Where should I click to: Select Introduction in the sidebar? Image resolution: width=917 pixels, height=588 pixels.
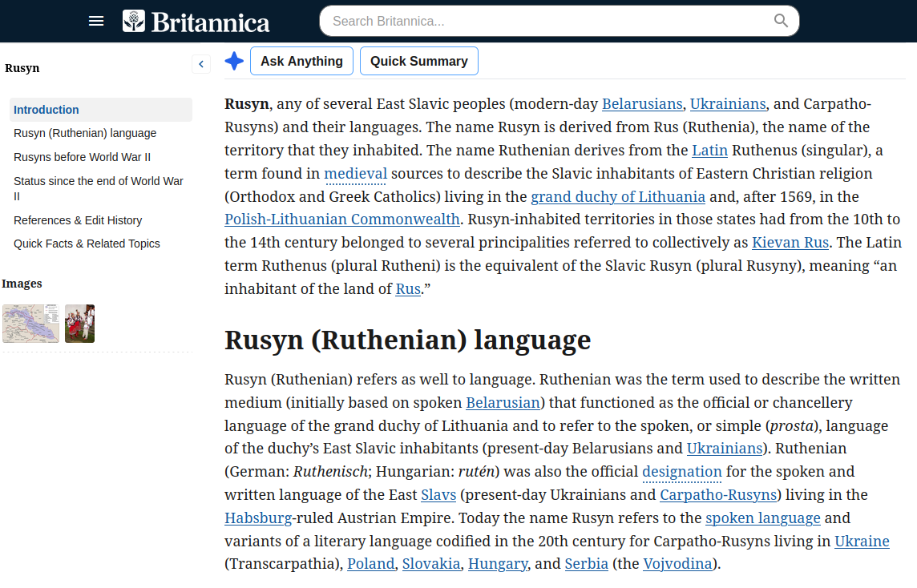[100, 110]
